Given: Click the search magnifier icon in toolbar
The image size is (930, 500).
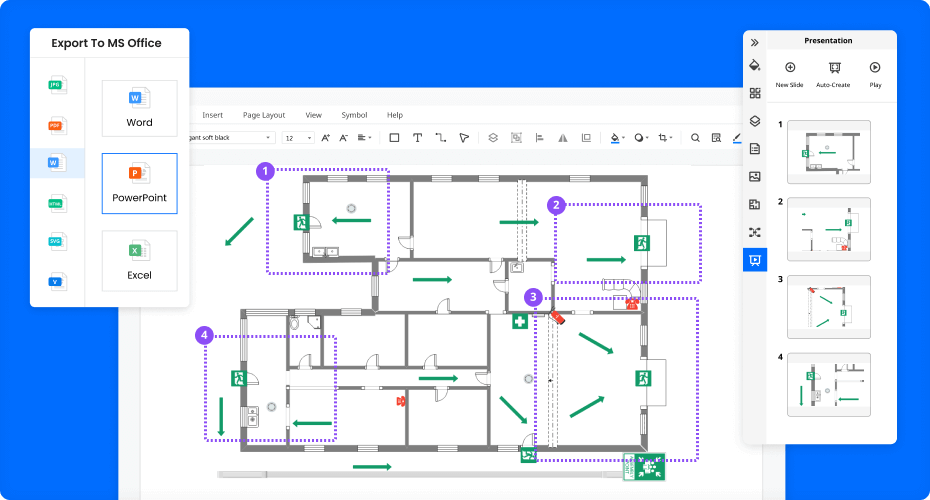Looking at the screenshot, I should (695, 138).
